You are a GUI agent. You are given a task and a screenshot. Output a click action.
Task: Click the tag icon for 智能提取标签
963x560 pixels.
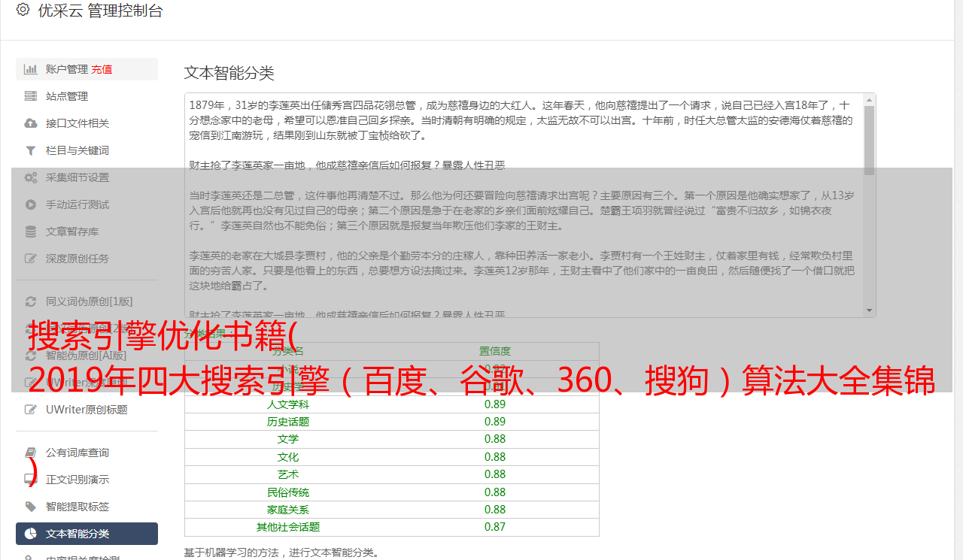31,507
